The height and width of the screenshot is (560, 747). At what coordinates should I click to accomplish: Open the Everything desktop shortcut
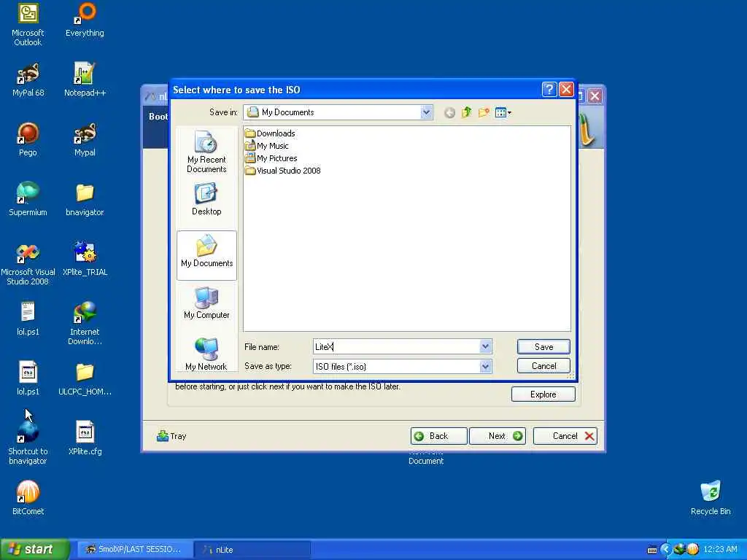(x=85, y=20)
